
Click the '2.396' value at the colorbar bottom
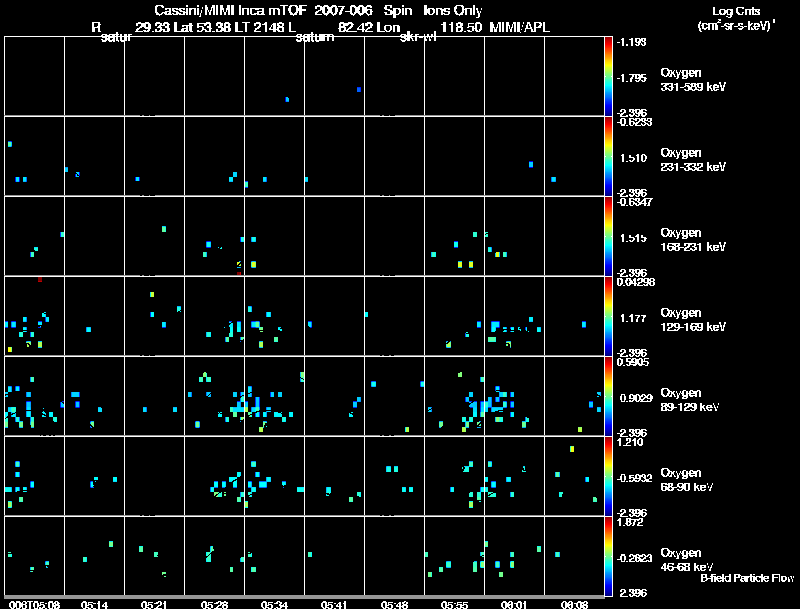point(633,593)
